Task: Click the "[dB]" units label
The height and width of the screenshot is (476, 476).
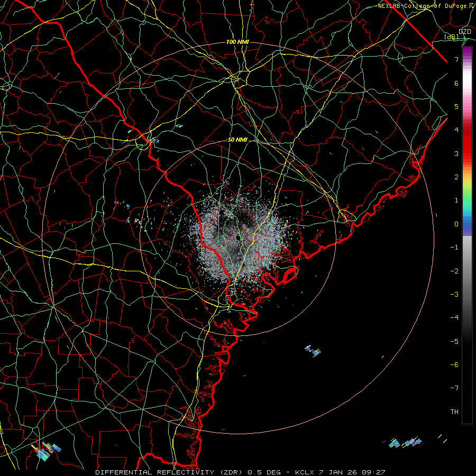Action: 452,36
